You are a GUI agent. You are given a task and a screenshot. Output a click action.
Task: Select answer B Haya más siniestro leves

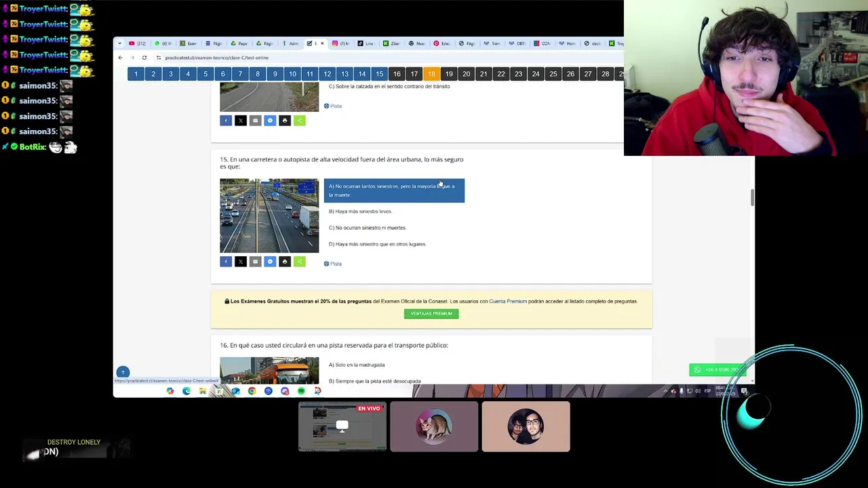tap(360, 211)
